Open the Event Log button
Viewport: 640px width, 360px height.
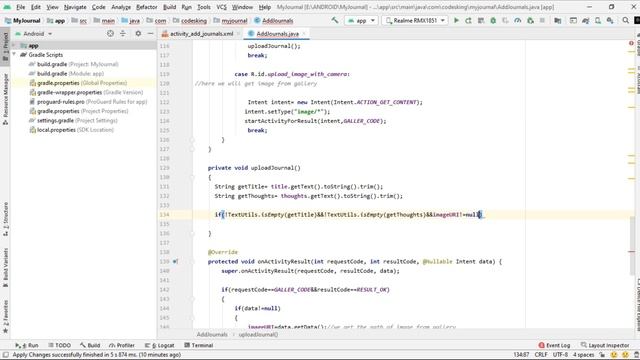point(554,345)
